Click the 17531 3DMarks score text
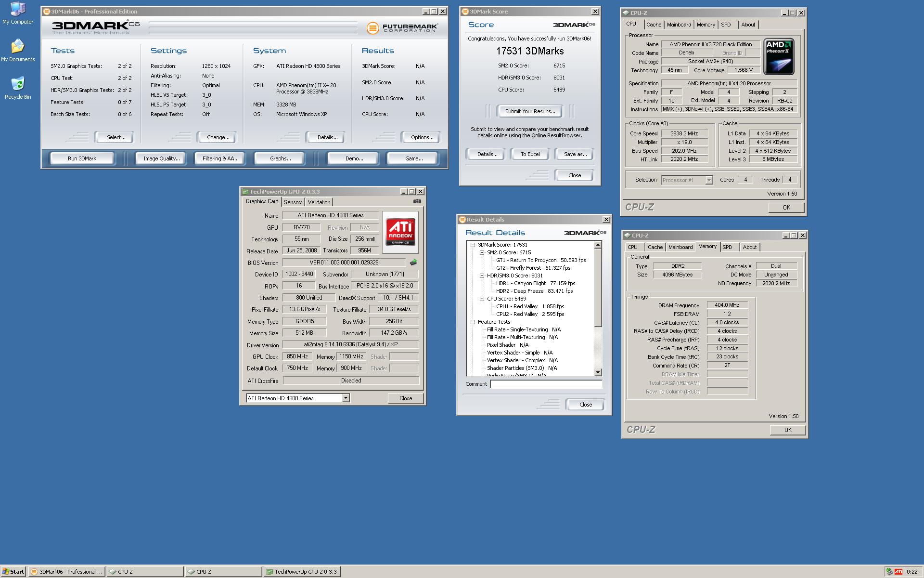 [529, 51]
